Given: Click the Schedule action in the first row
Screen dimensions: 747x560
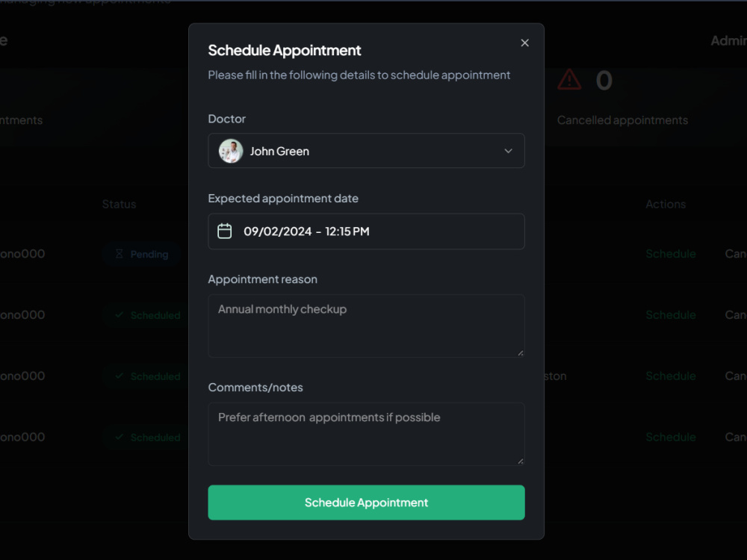Looking at the screenshot, I should click(670, 254).
